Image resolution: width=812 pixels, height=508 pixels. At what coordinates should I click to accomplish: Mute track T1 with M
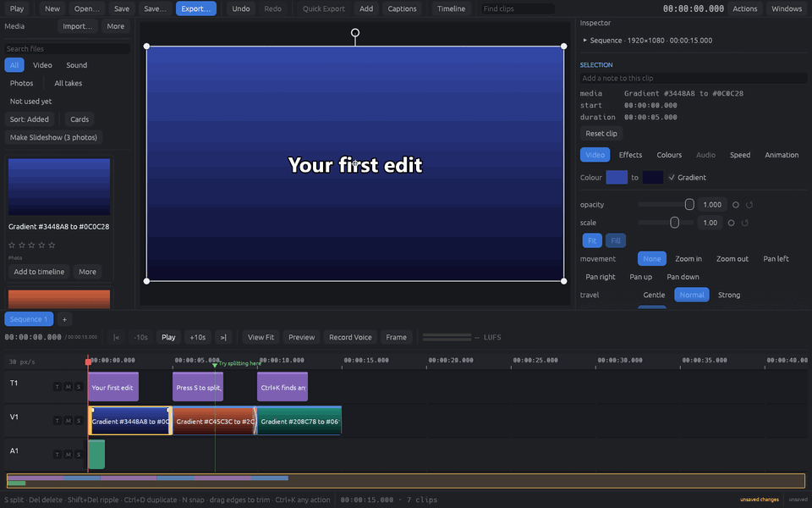tap(68, 387)
